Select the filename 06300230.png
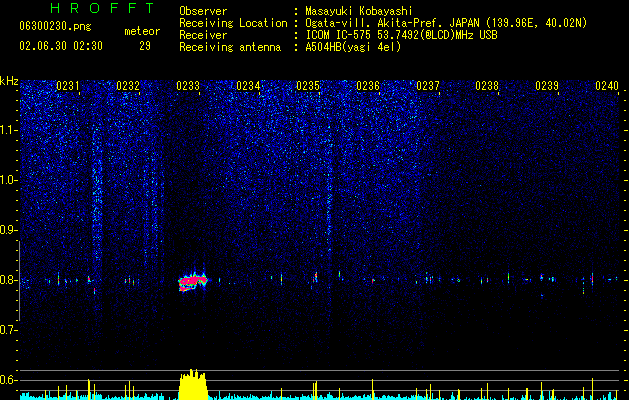Screen dimensions: 629x400 point(55,27)
